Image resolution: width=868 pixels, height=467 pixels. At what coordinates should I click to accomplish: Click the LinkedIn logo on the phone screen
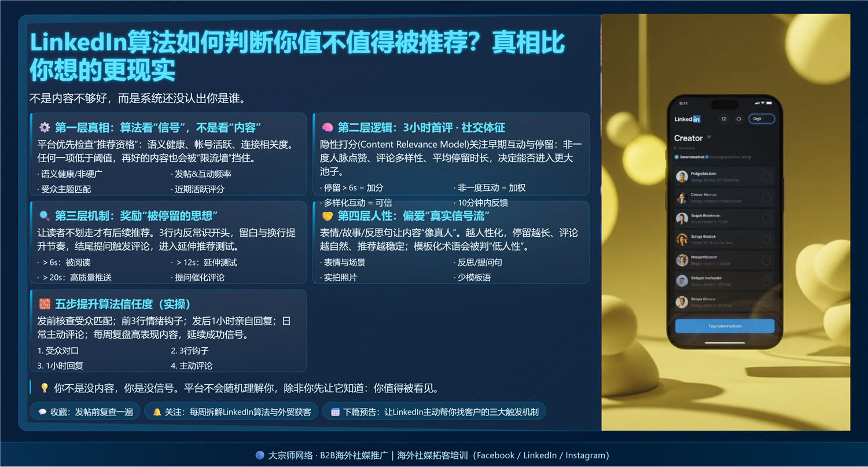(x=687, y=119)
